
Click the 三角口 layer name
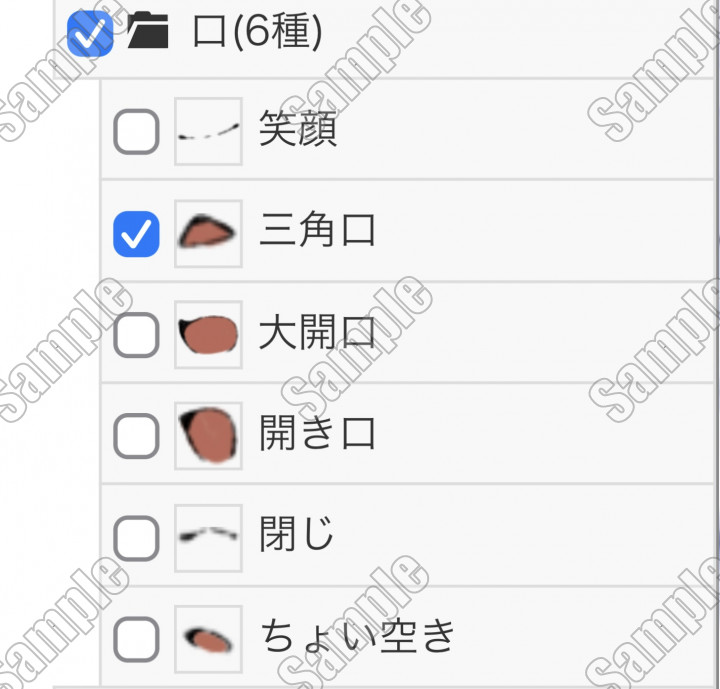317,232
